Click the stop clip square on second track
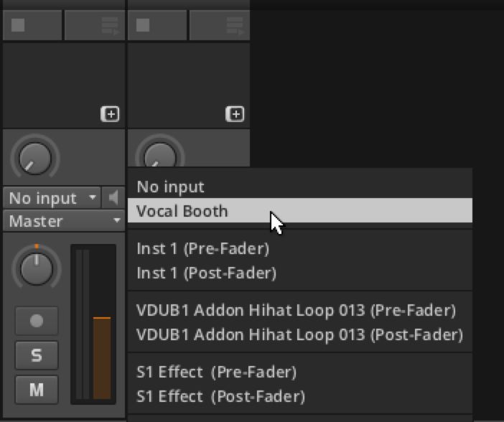Viewport: 504px width, 422px height. (x=143, y=25)
